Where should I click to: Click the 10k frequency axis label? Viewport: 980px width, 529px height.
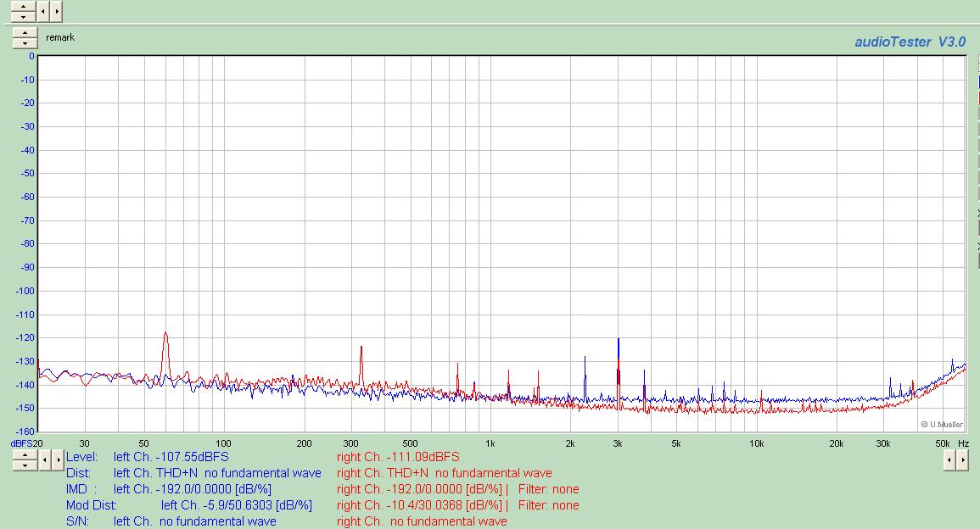tap(756, 443)
